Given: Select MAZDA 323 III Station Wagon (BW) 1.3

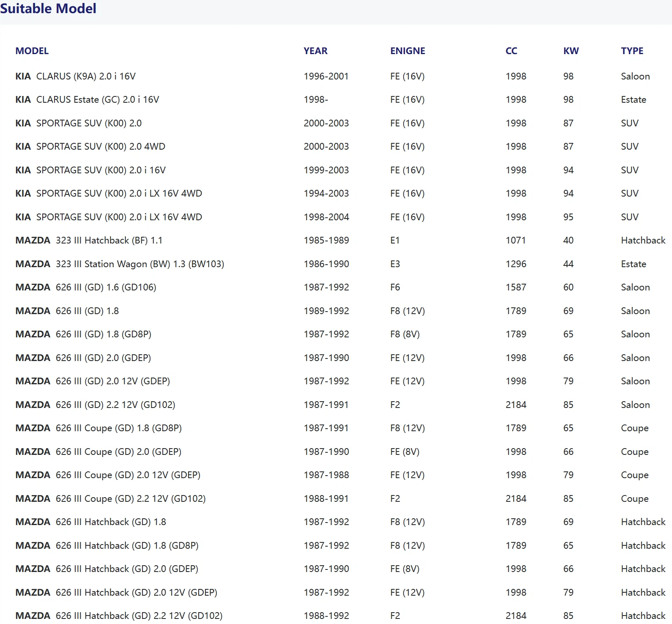Looking at the screenshot, I should tap(120, 264).
